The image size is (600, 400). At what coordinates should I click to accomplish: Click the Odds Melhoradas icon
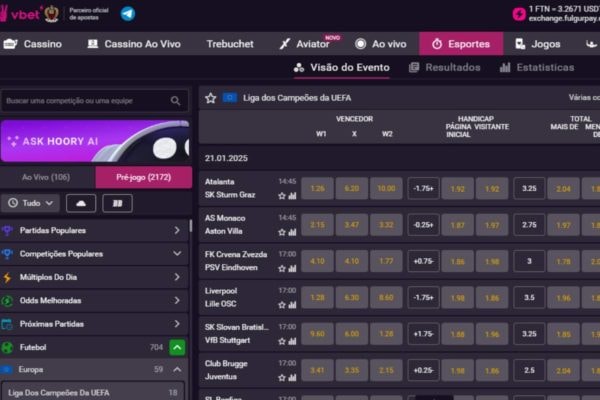[7, 301]
